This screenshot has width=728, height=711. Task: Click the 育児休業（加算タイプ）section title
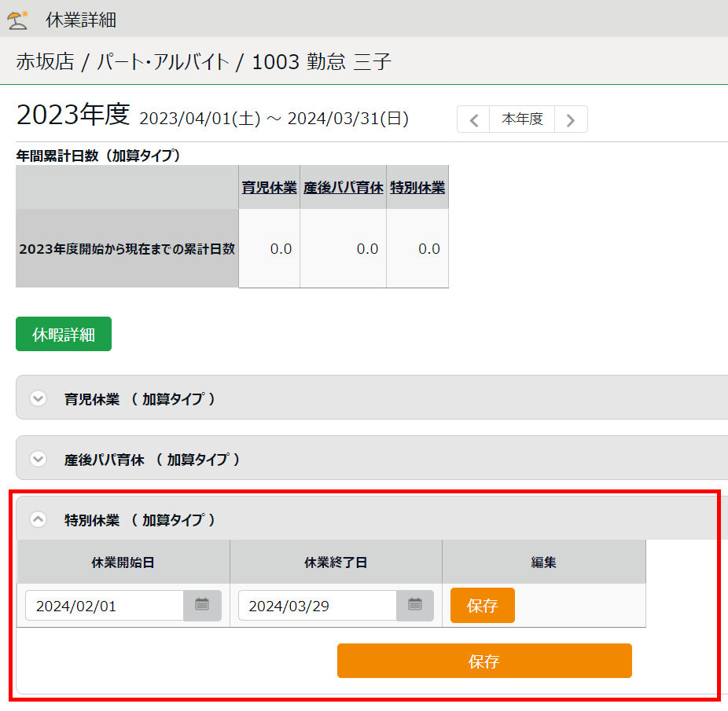tap(140, 399)
